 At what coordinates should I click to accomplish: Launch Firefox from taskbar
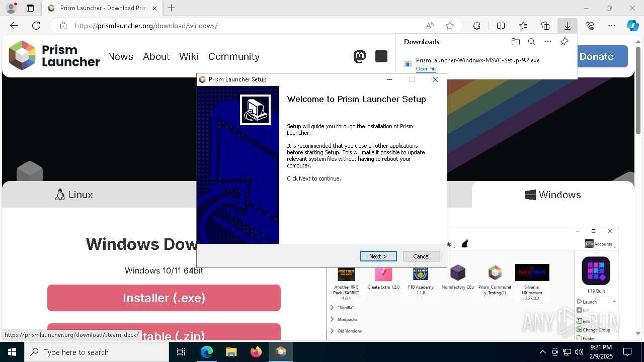[256, 352]
